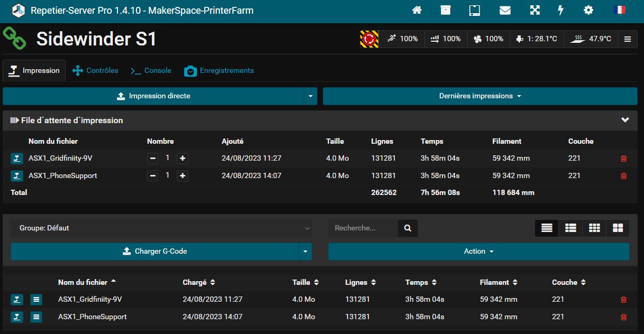This screenshot has width=644, height=334.
Task: Open the settings gear icon
Action: pyautogui.click(x=588, y=10)
